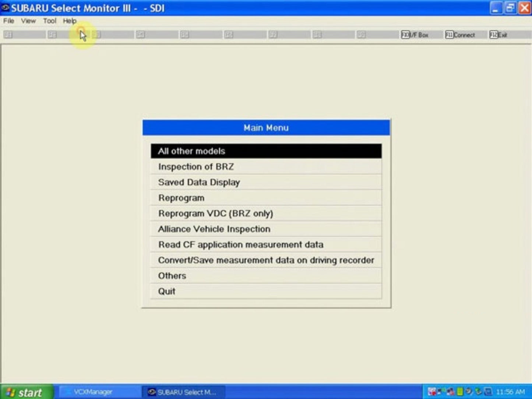Open the Help menu
The width and height of the screenshot is (532, 399).
point(69,21)
